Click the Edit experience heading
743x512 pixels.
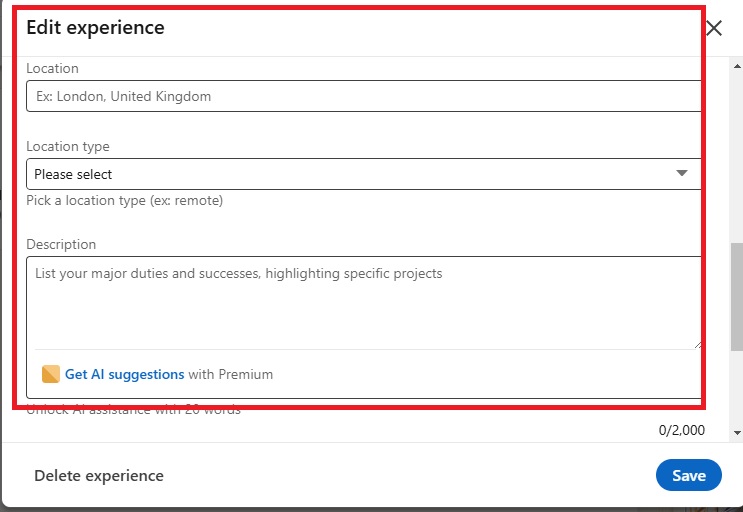point(95,27)
